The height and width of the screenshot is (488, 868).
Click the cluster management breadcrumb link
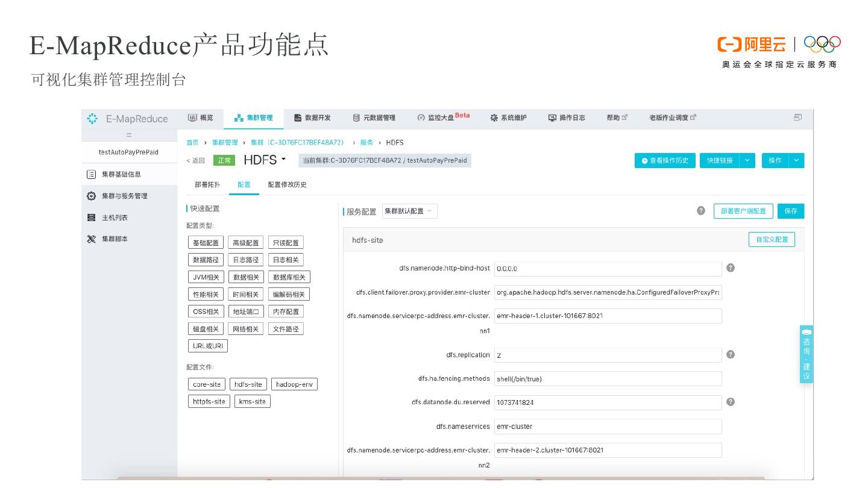pos(225,143)
